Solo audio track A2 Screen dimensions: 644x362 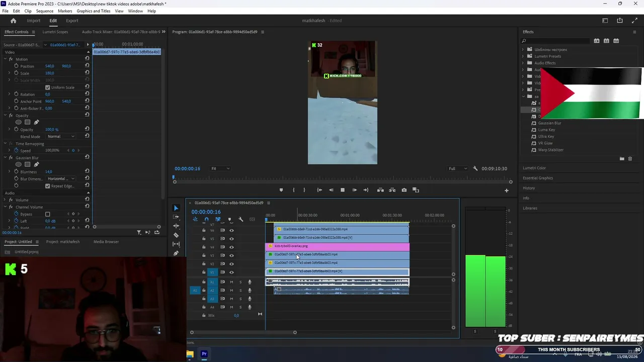(x=240, y=290)
